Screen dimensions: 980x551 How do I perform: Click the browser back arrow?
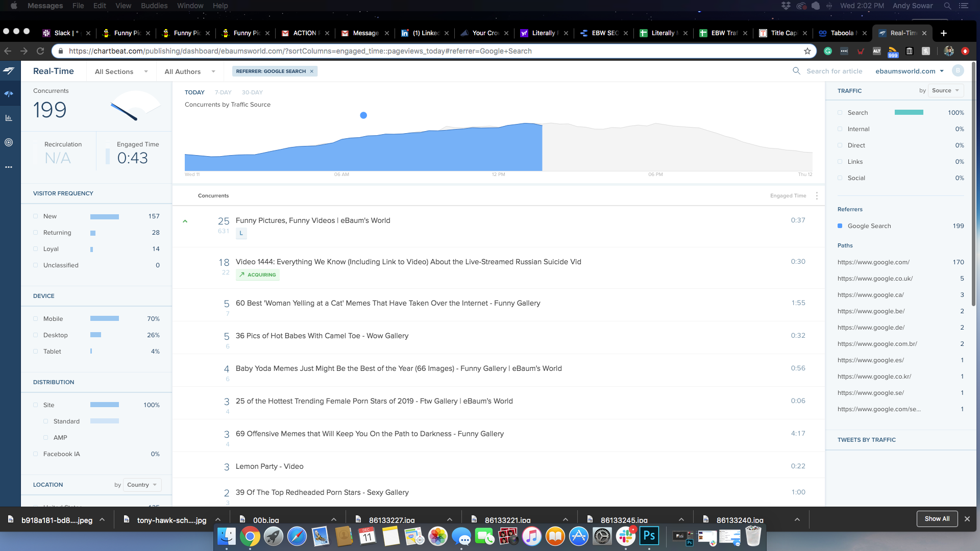[x=8, y=51]
